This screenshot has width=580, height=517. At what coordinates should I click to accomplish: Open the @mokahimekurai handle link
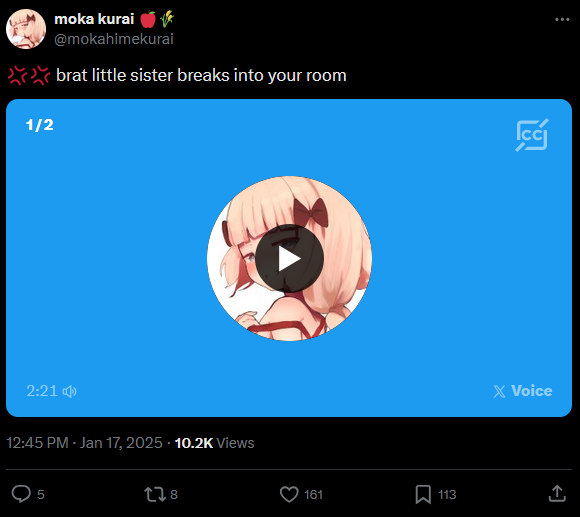pos(114,39)
